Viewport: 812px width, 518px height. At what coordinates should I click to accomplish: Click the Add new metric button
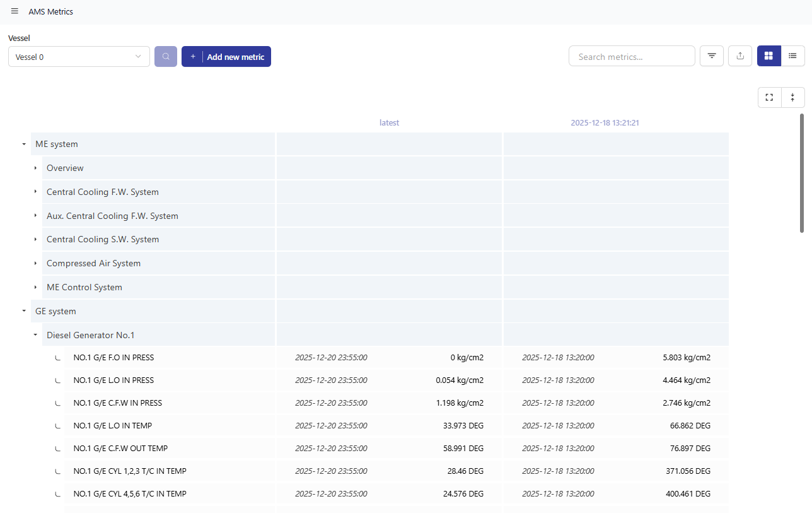point(226,56)
